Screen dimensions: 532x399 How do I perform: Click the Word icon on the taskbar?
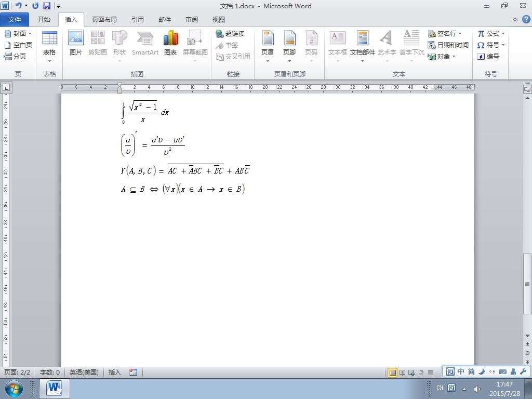point(54,389)
